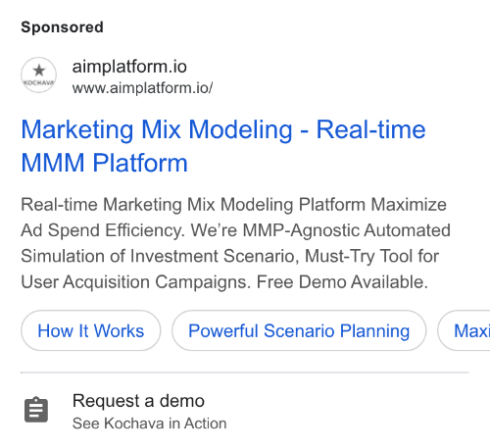Click the Kochava star logo icon
490x448 pixels.
click(x=39, y=75)
